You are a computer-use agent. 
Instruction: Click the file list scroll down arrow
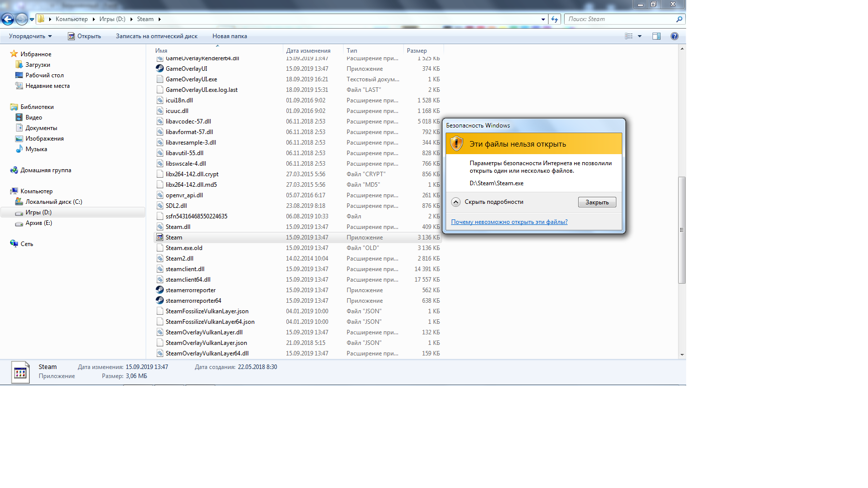(682, 354)
